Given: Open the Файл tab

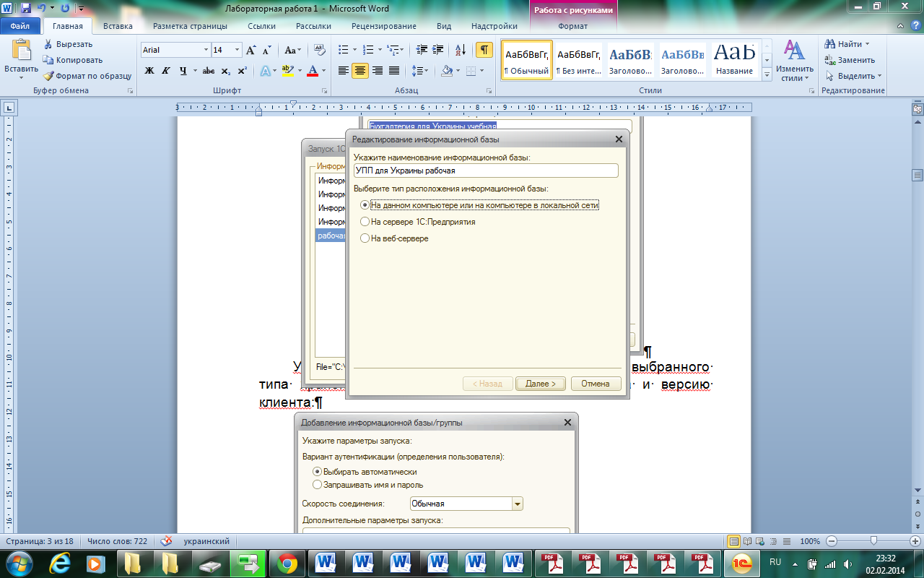Looking at the screenshot, I should click(20, 26).
